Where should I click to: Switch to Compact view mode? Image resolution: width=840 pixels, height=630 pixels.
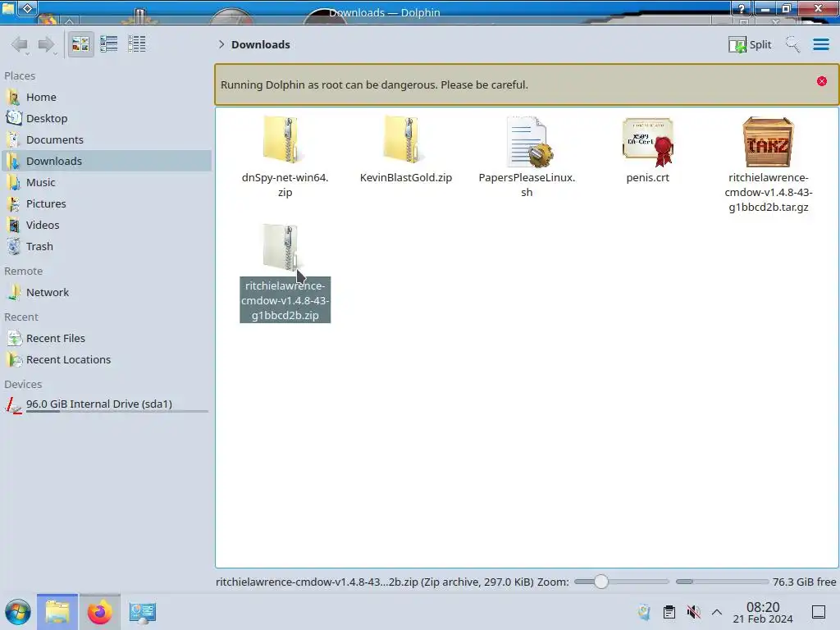[x=109, y=44]
